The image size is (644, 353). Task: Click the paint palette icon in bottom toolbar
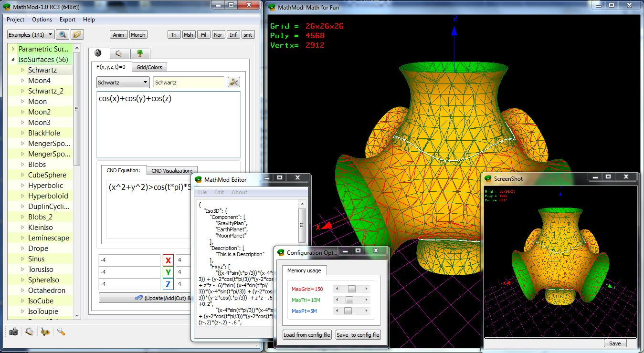coord(45,332)
